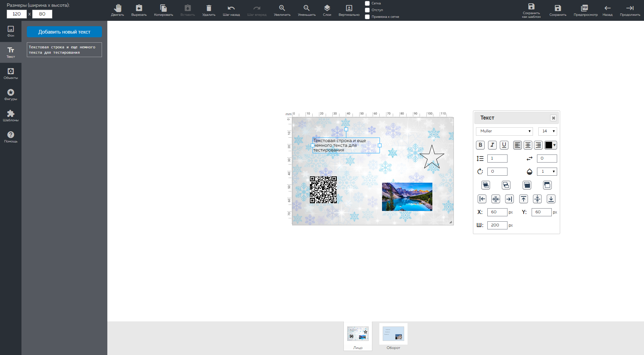Click the X position field
Image resolution: width=644 pixels, height=355 pixels.
click(497, 212)
